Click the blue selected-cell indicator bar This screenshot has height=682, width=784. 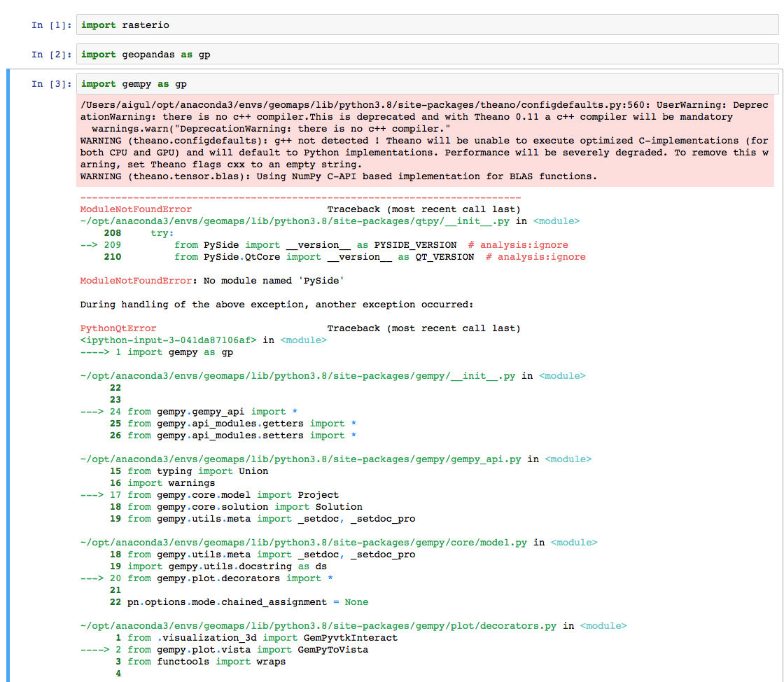8,375
